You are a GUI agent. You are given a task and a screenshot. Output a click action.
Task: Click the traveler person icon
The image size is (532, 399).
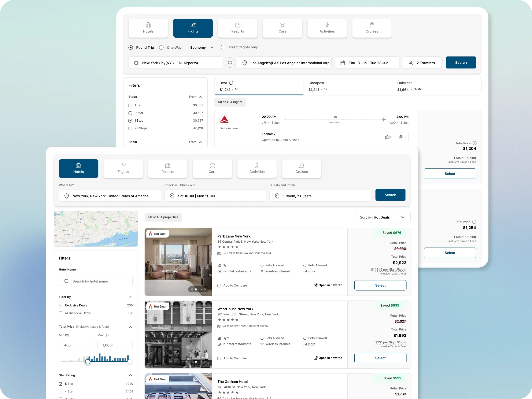coord(411,63)
